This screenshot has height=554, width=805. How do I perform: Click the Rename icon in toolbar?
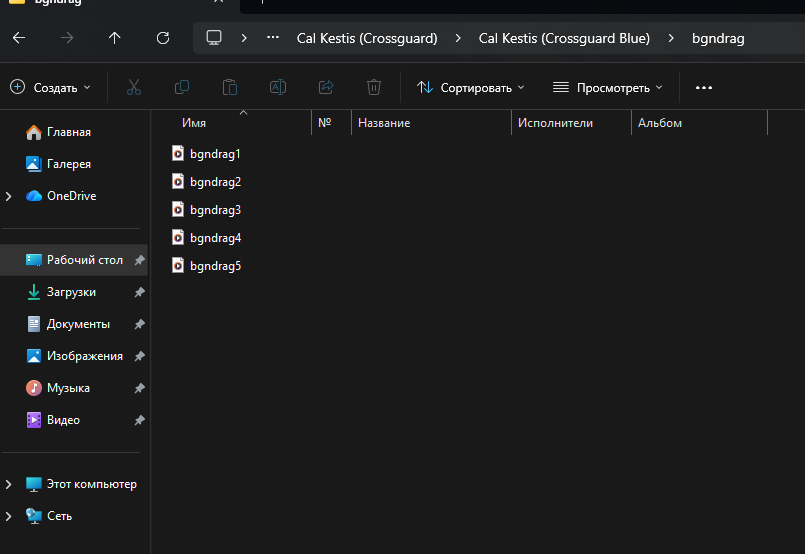tap(278, 87)
